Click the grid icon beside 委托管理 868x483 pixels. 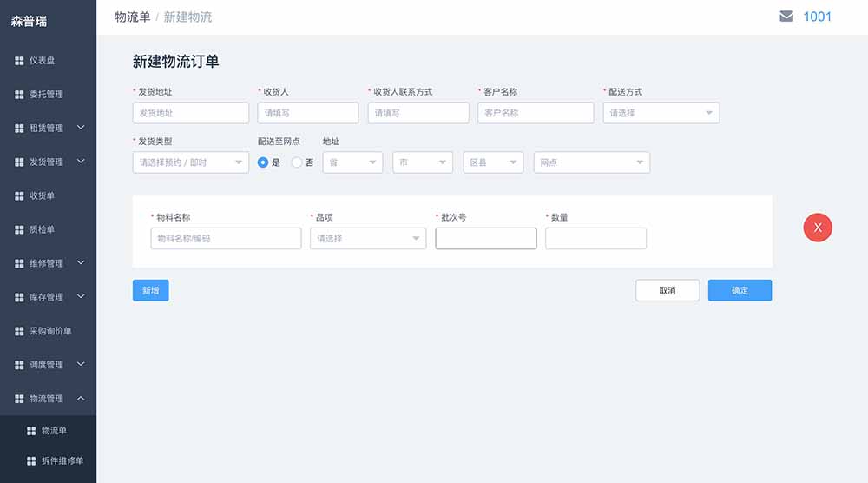tap(19, 95)
